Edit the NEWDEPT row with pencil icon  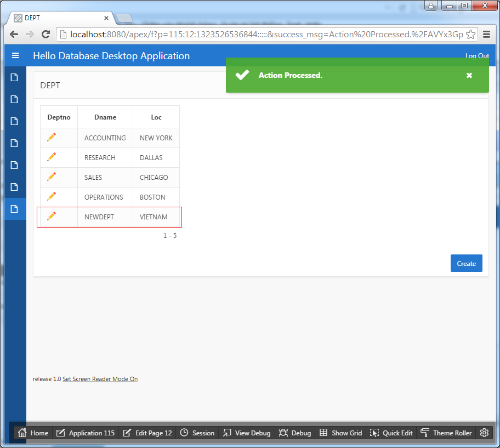click(x=52, y=216)
